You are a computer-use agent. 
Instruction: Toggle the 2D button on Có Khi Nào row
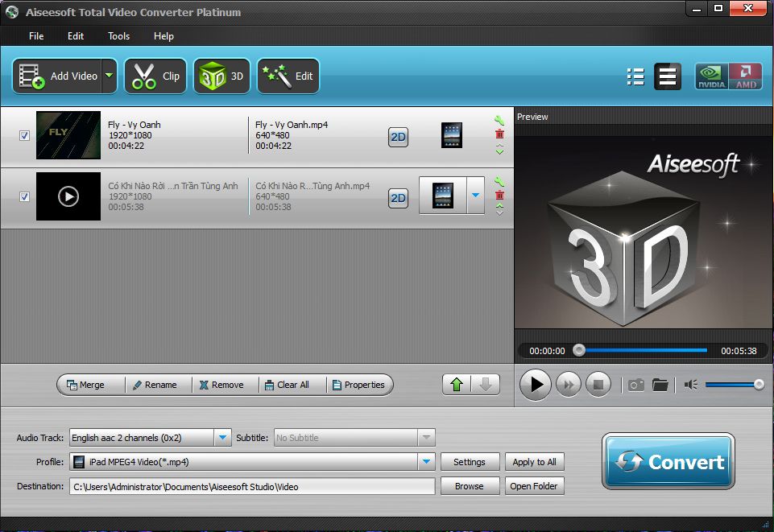pos(399,198)
